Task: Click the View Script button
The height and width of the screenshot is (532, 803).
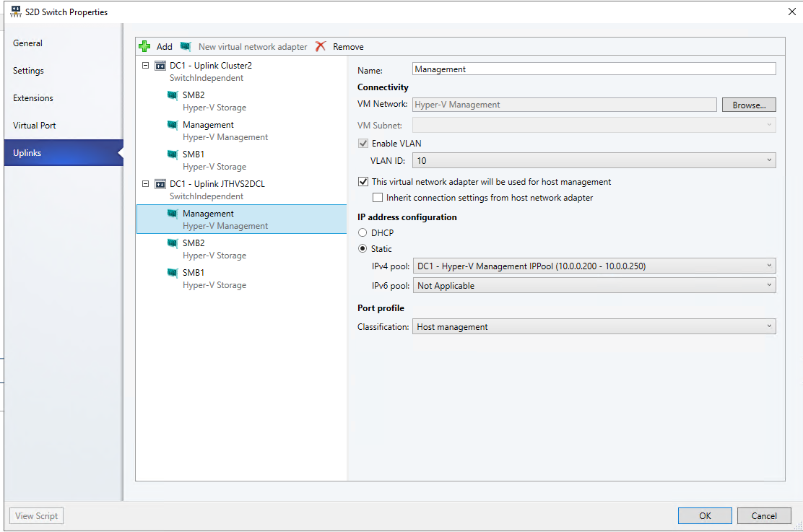Action: (35, 515)
